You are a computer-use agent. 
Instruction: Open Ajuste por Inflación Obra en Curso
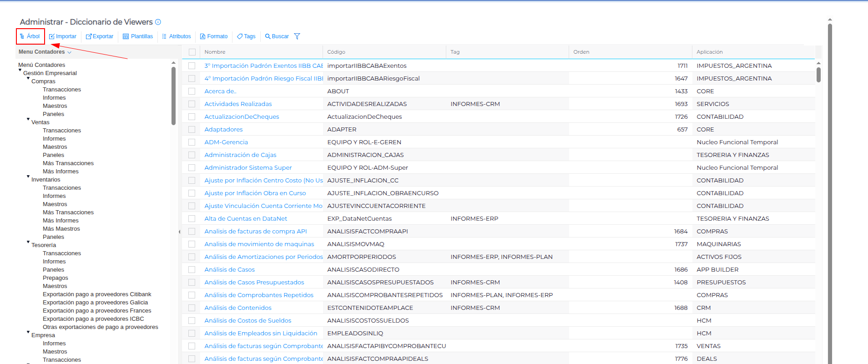pos(255,193)
